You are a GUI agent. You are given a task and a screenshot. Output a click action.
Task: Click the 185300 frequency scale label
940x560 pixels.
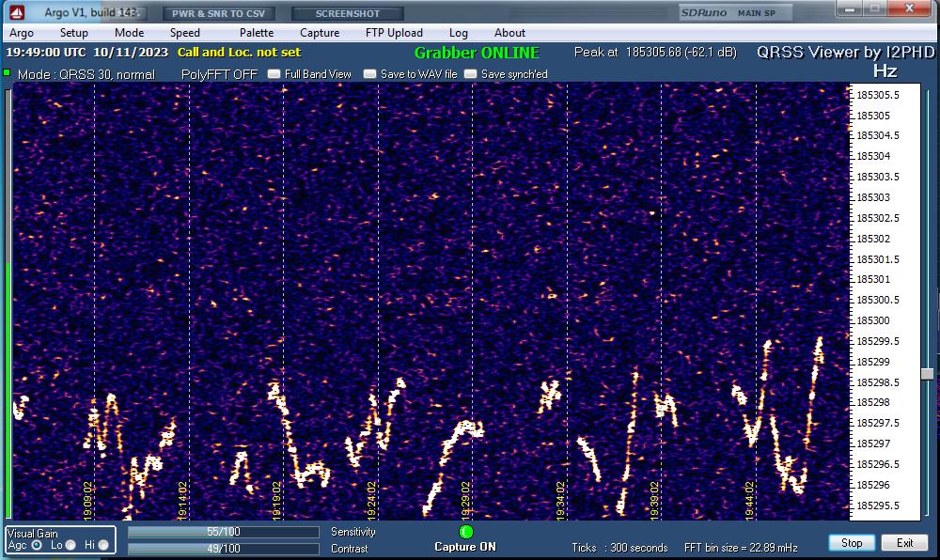coord(873,320)
